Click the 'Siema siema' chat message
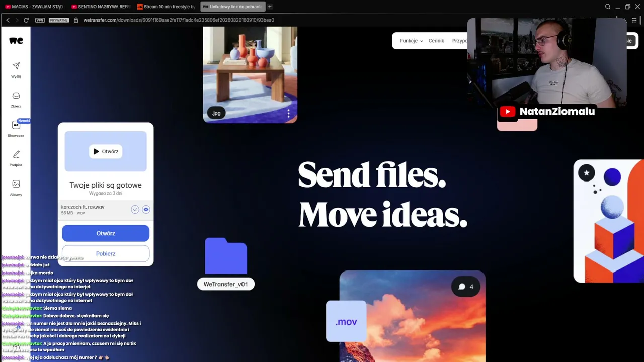 [x=57, y=308]
